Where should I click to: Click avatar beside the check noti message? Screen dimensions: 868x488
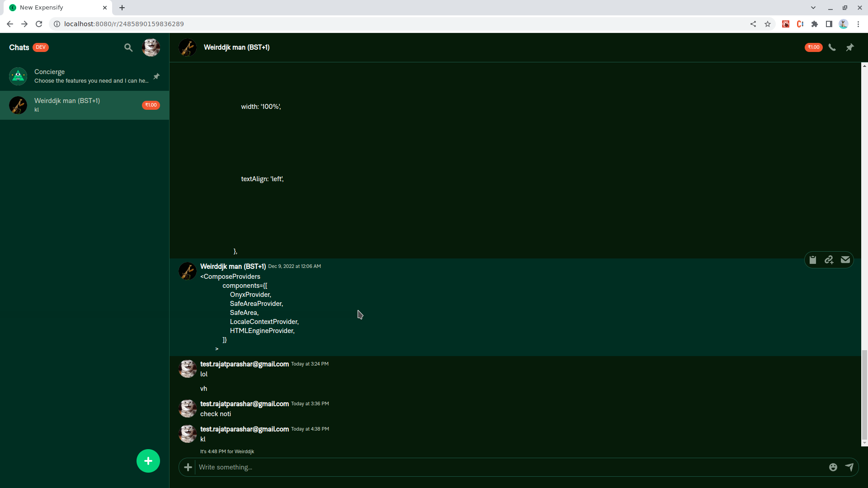pyautogui.click(x=188, y=408)
